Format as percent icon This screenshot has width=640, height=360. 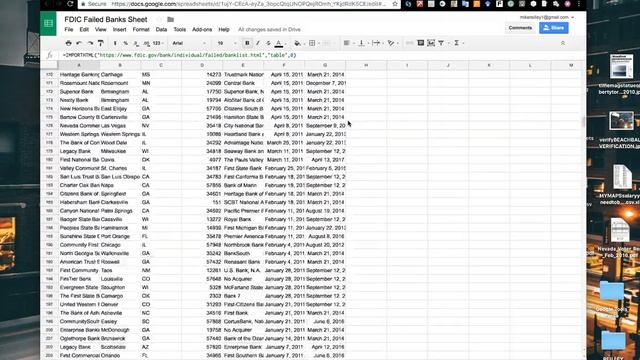click(125, 43)
